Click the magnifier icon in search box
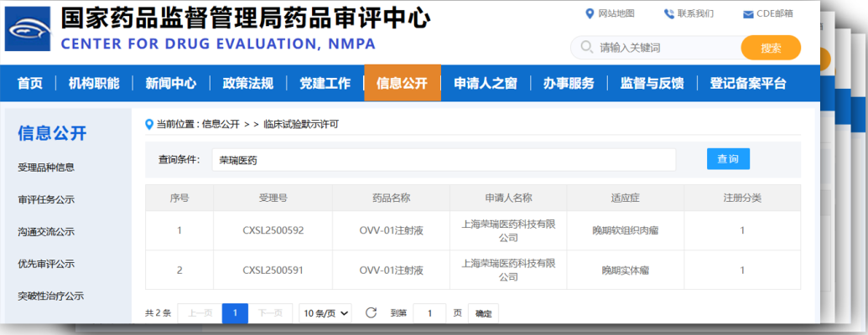The width and height of the screenshot is (868, 335). [586, 48]
